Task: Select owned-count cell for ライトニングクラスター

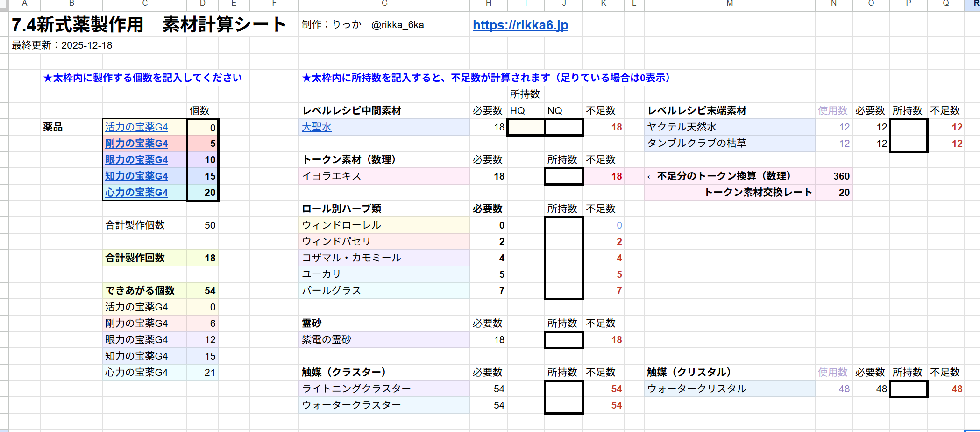Action: point(564,389)
